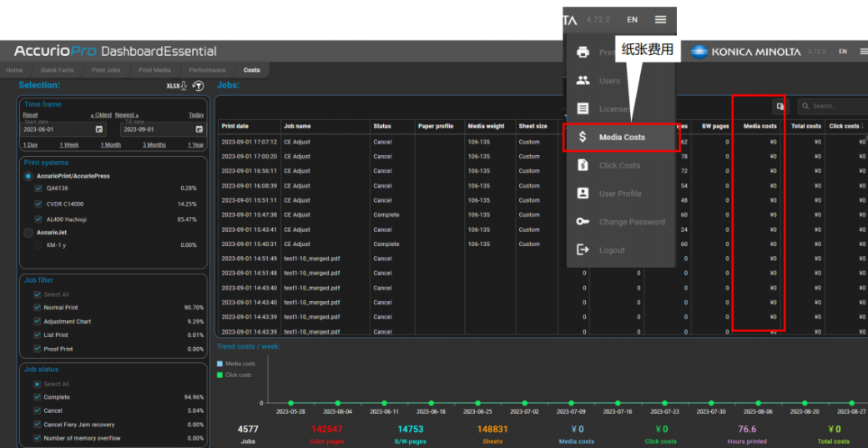Click the Click costs legend swatch

point(220,375)
